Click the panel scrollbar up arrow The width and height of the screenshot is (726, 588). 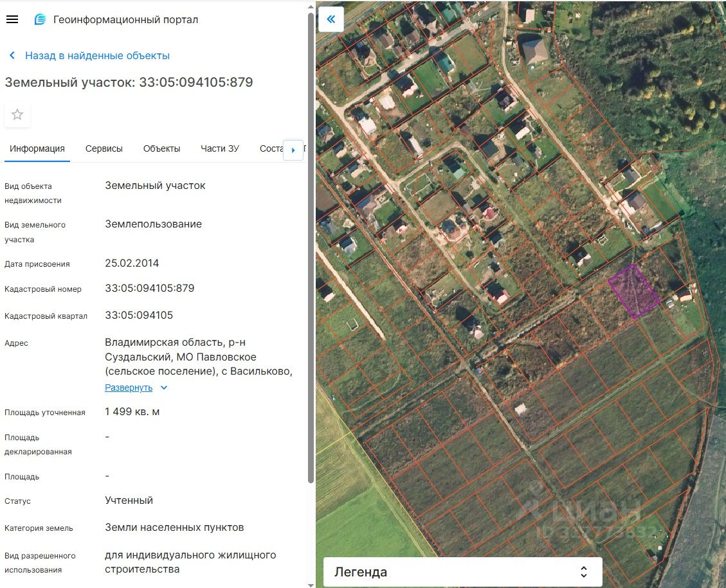(x=311, y=6)
